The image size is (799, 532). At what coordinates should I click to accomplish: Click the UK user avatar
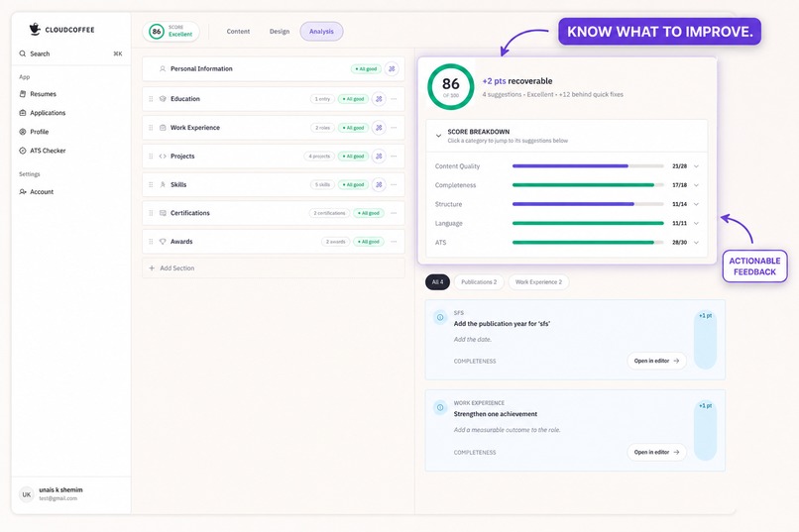(27, 494)
